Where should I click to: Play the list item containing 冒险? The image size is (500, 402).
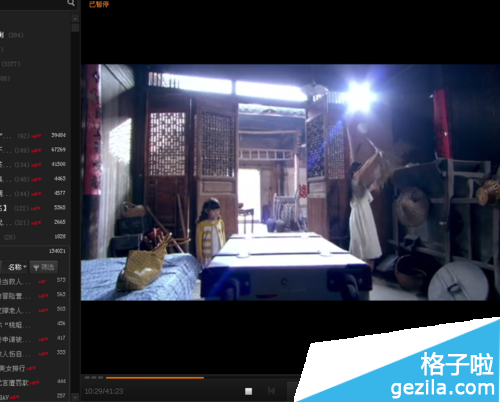pos(33,295)
